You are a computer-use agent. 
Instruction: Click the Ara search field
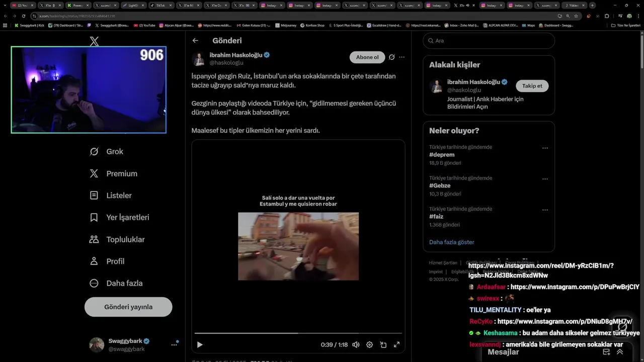[489, 41]
